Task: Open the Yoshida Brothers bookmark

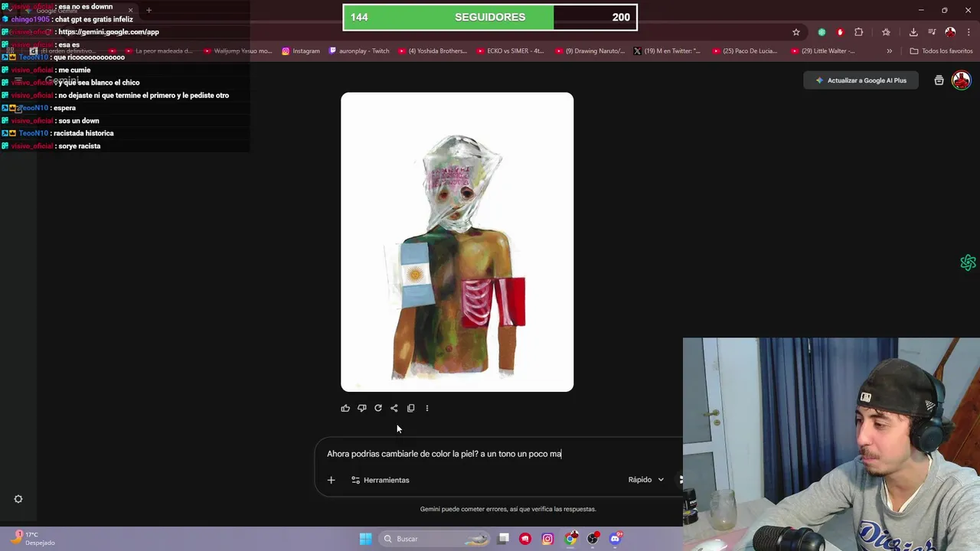Action: point(433,51)
